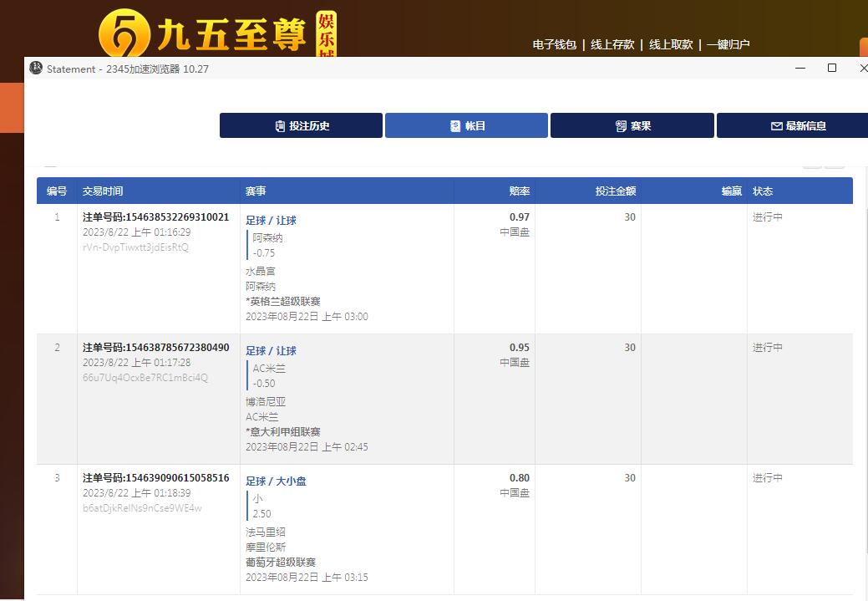Switch to the 帐目 statement tab
This screenshot has width=868, height=601.
click(466, 125)
